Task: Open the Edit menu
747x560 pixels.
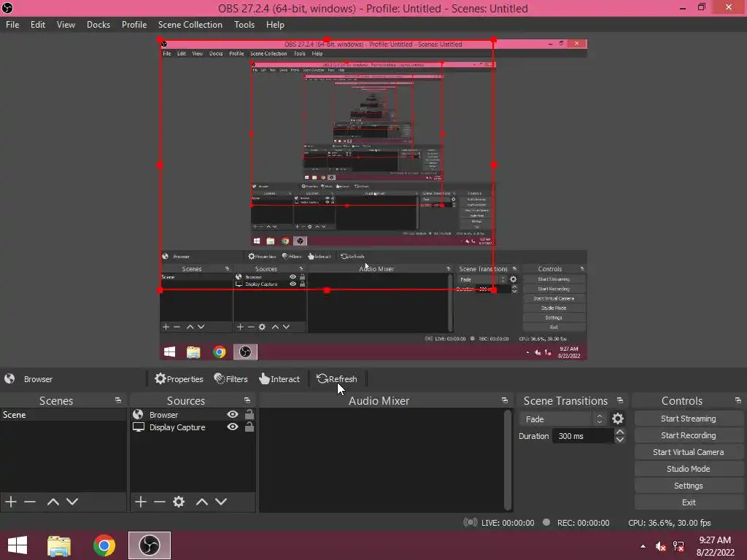Action: (38, 25)
